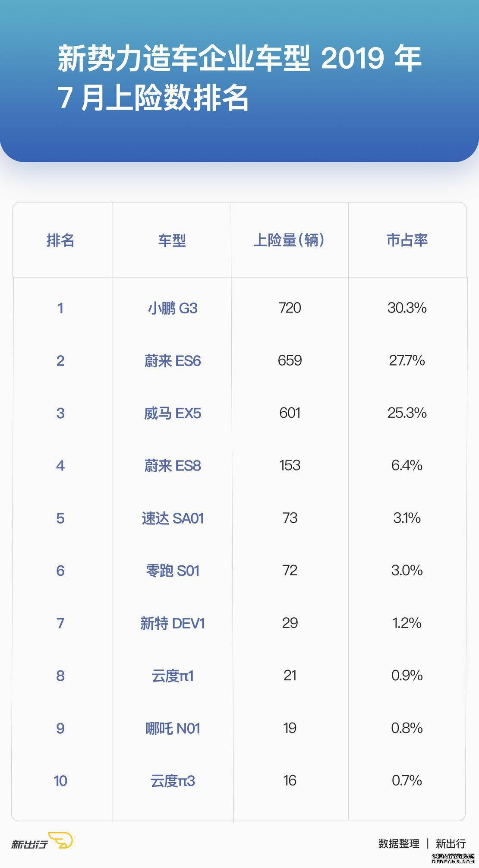
Task: Click the 上险量(辆) column header
Action: coord(289,240)
